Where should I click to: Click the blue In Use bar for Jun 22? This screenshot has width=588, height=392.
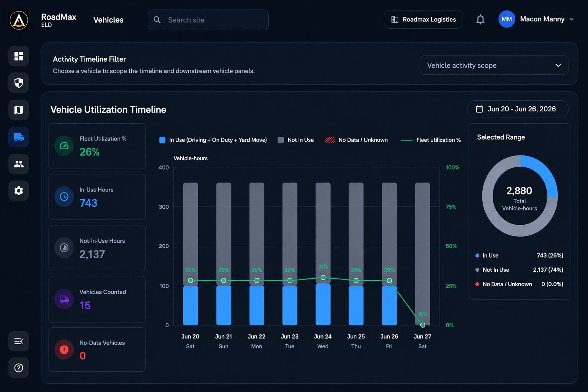click(x=257, y=305)
